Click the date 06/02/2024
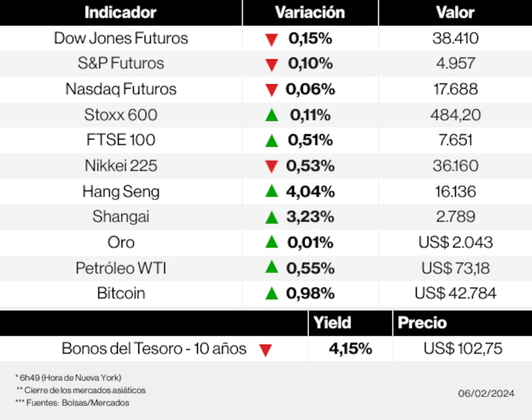 486,393
